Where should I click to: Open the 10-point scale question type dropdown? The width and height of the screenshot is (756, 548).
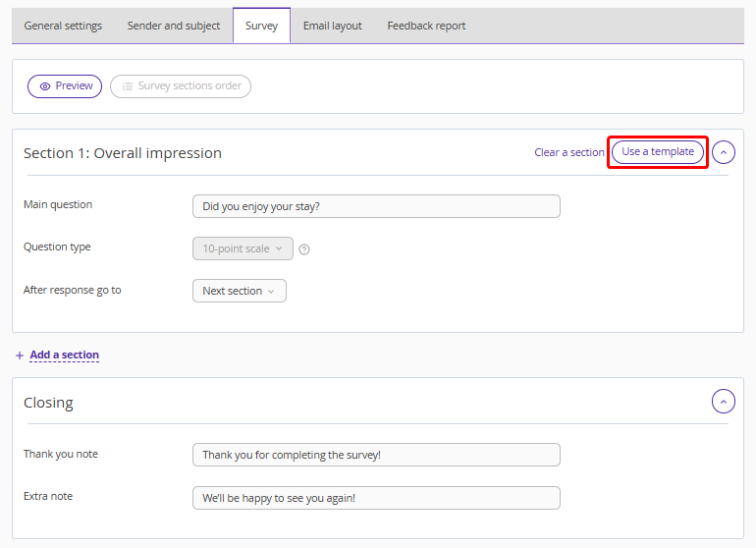click(x=243, y=249)
